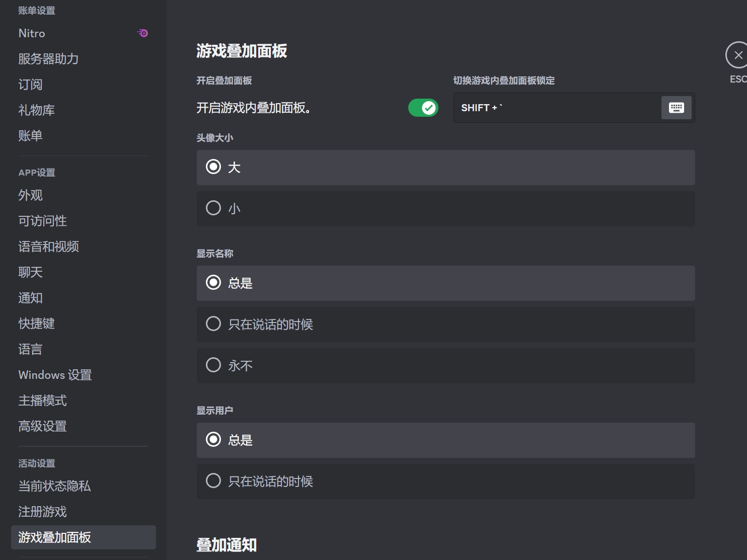Screen dimensions: 747x560
Task: Close settings with the ESC X icon
Action: pyautogui.click(x=737, y=55)
